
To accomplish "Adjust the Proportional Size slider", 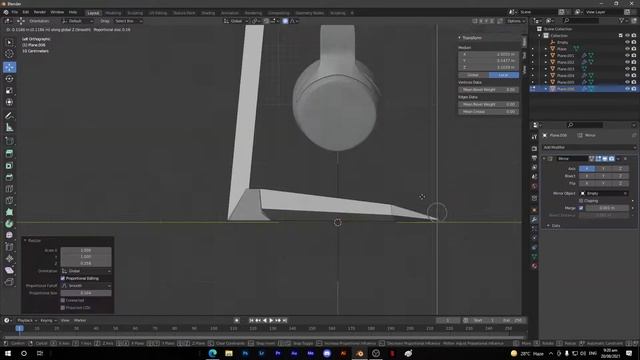I will pos(86,293).
